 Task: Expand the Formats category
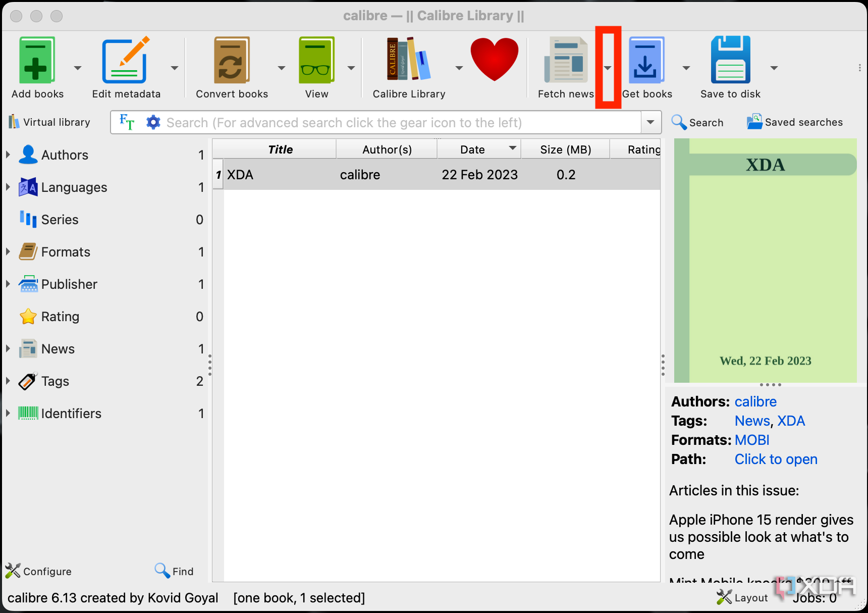pos(8,251)
